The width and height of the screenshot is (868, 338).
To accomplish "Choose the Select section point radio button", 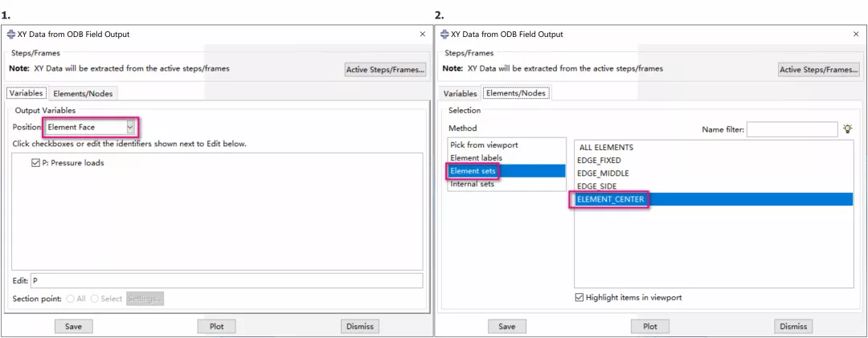I will [x=95, y=299].
